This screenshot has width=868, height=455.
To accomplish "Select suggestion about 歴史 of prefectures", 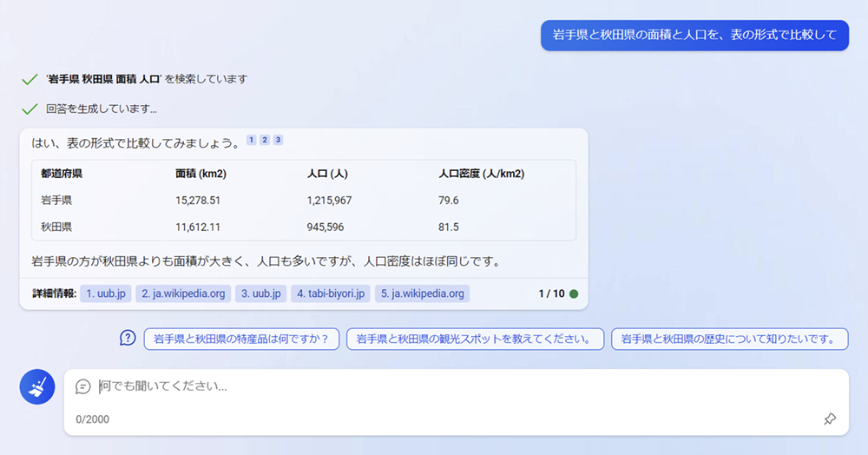I will coord(729,339).
